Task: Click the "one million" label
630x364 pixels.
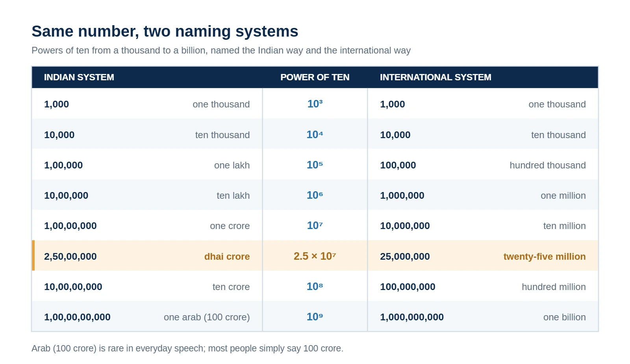Action: point(563,196)
